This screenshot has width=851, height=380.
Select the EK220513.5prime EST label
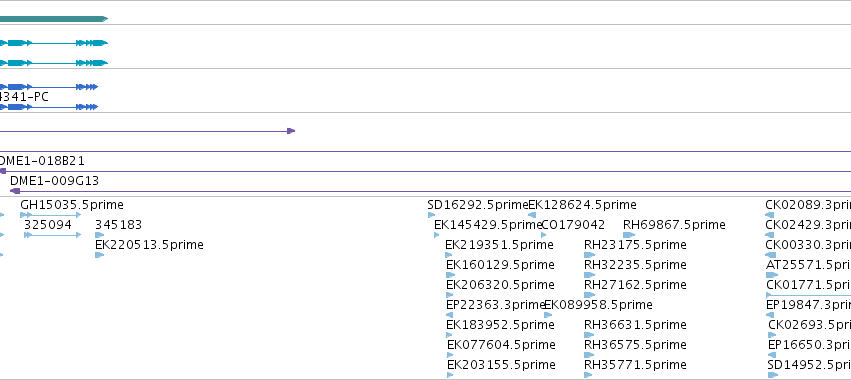click(x=149, y=245)
